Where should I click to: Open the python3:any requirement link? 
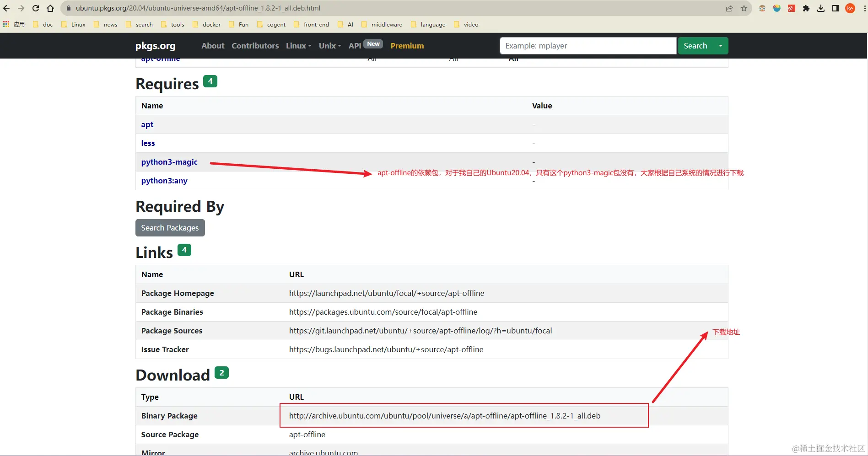[x=164, y=181]
